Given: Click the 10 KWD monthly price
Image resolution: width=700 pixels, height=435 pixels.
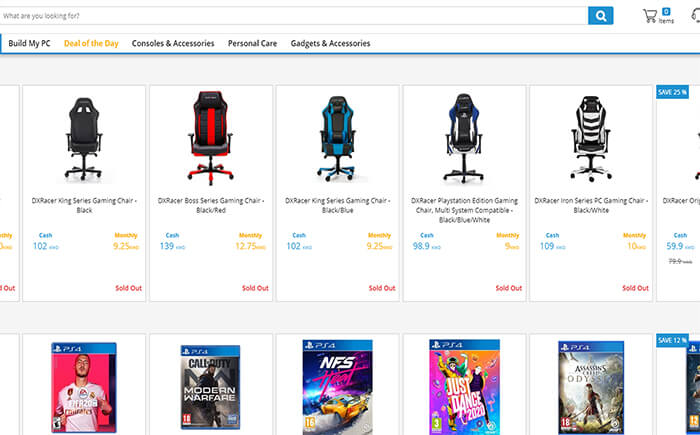Looking at the screenshot, I should tap(637, 246).
